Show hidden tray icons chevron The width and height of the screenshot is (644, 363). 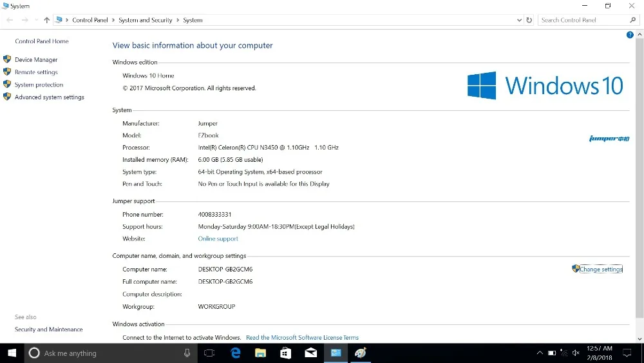(x=540, y=353)
